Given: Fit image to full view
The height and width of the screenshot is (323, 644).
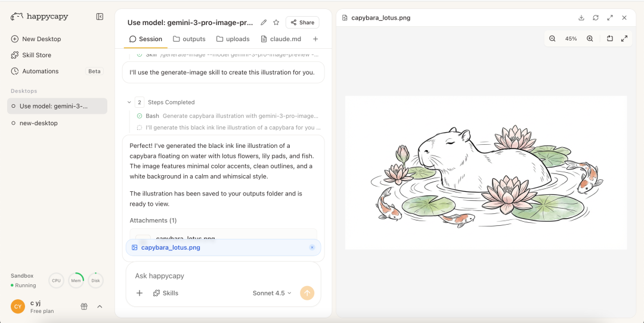Looking at the screenshot, I should (624, 39).
